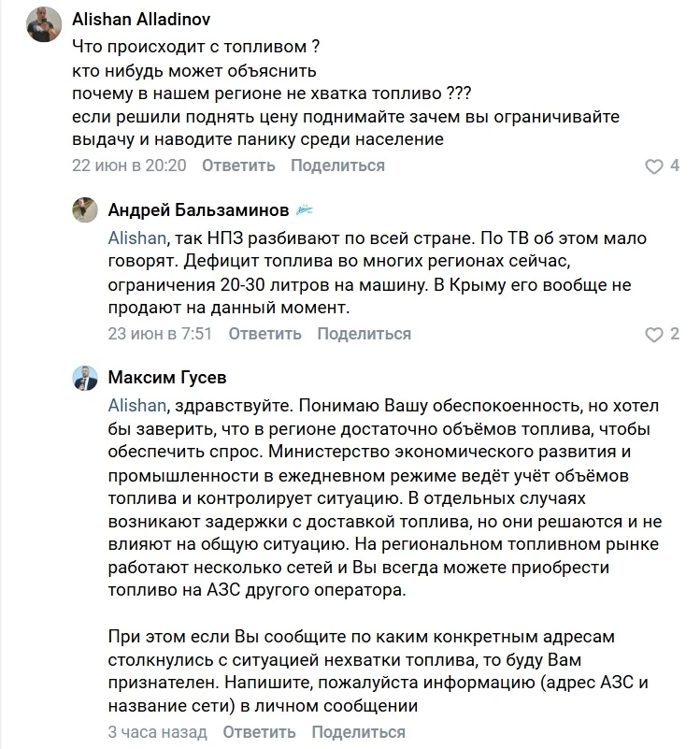
Task: Share Максим Гусев's comment via Поделиться
Action: pyautogui.click(x=359, y=732)
